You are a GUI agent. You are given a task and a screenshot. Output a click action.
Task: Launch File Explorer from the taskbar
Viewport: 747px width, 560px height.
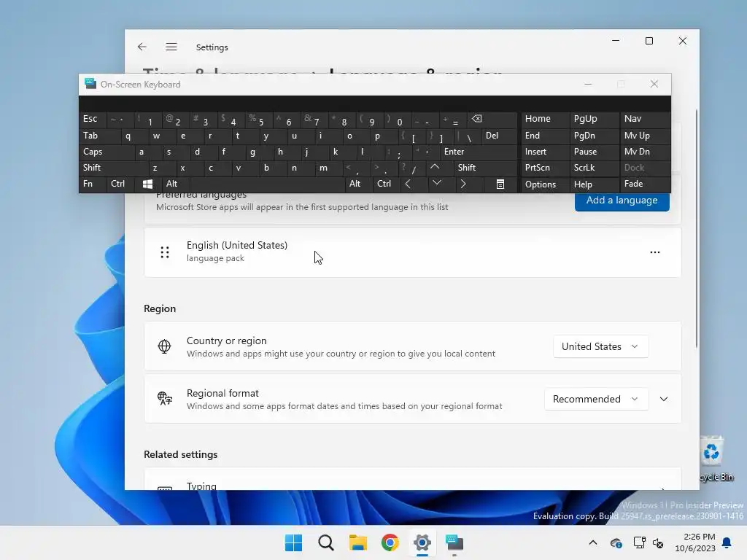357,542
